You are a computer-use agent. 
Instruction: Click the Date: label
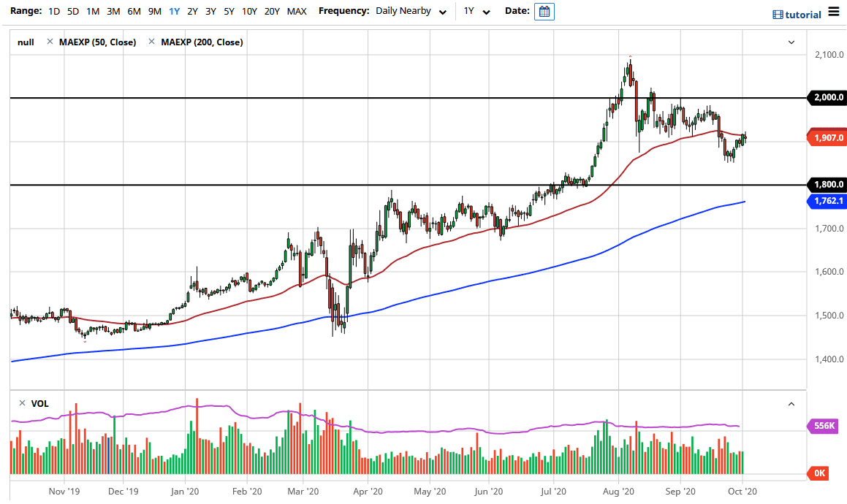517,11
